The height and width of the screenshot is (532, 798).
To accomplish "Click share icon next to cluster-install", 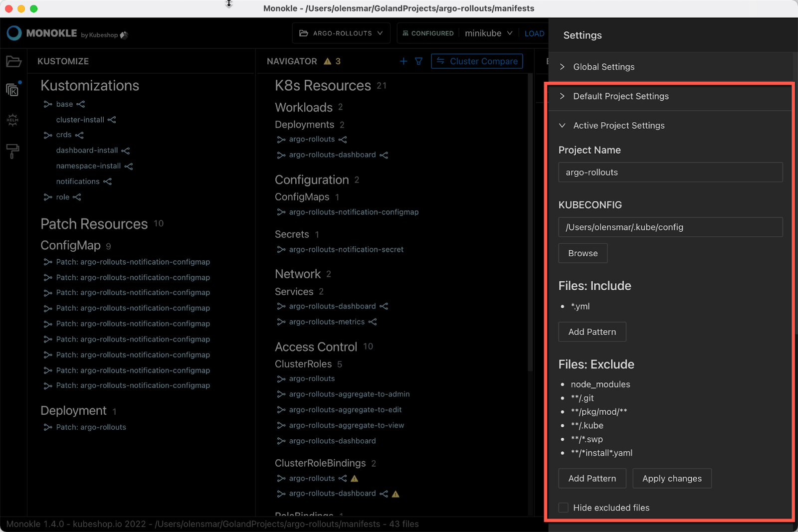I will click(x=112, y=120).
